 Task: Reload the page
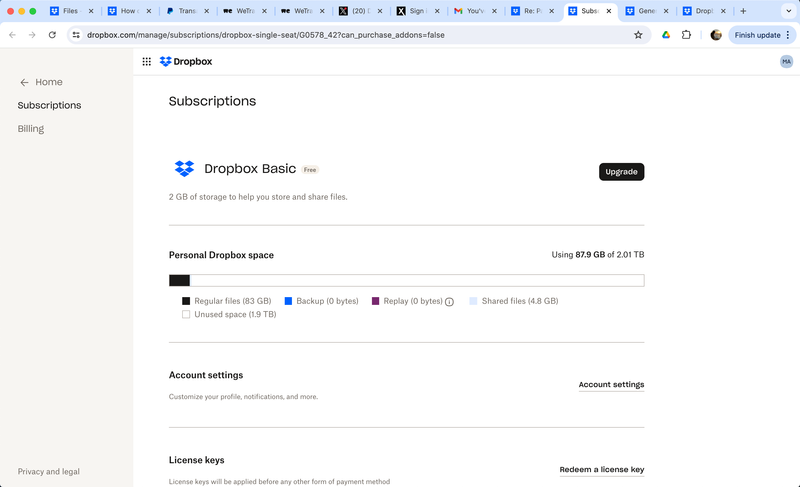point(52,35)
